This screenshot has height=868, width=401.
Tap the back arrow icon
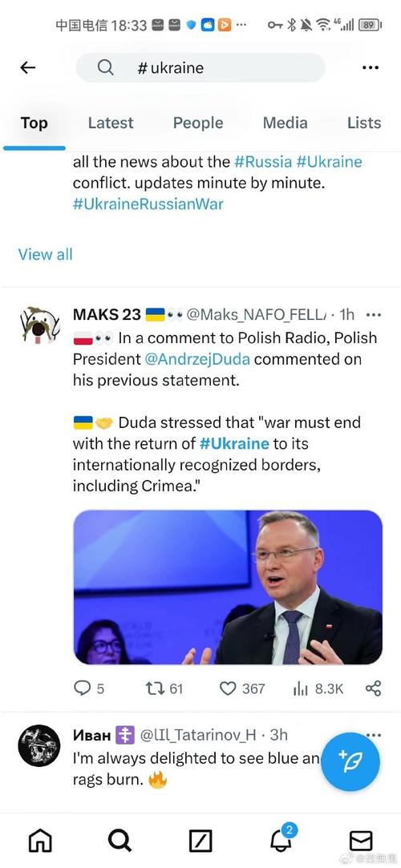(x=28, y=67)
